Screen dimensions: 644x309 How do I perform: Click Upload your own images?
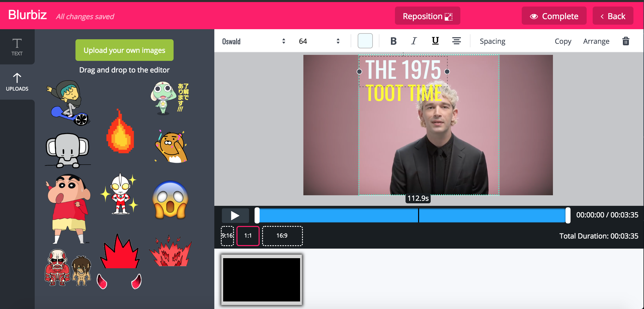tap(124, 50)
